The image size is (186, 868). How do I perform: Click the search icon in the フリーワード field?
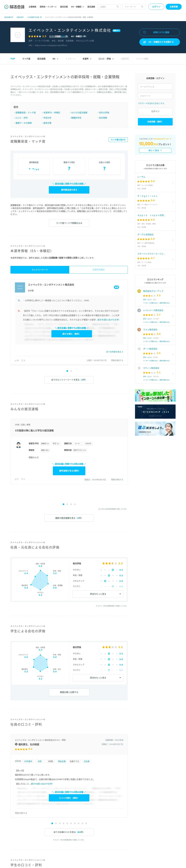(142, 7)
